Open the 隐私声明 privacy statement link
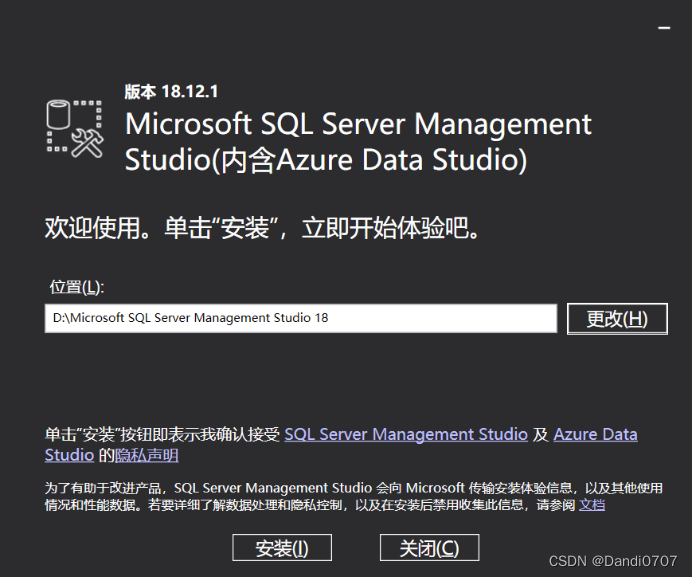 [147, 455]
